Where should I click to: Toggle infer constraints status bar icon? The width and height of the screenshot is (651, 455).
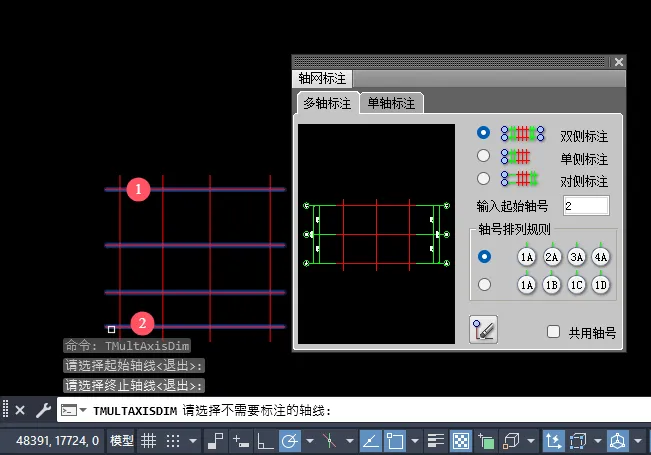[215, 440]
